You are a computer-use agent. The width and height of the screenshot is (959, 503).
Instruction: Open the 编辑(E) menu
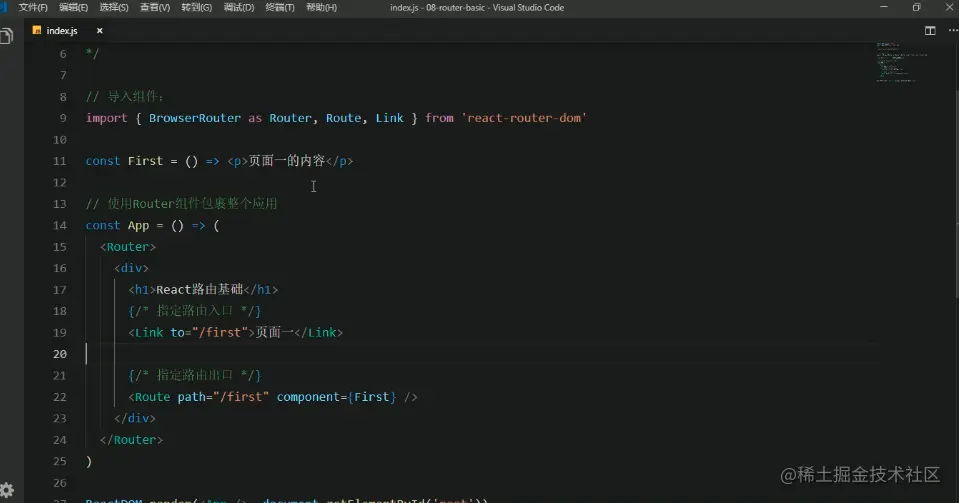73,7
